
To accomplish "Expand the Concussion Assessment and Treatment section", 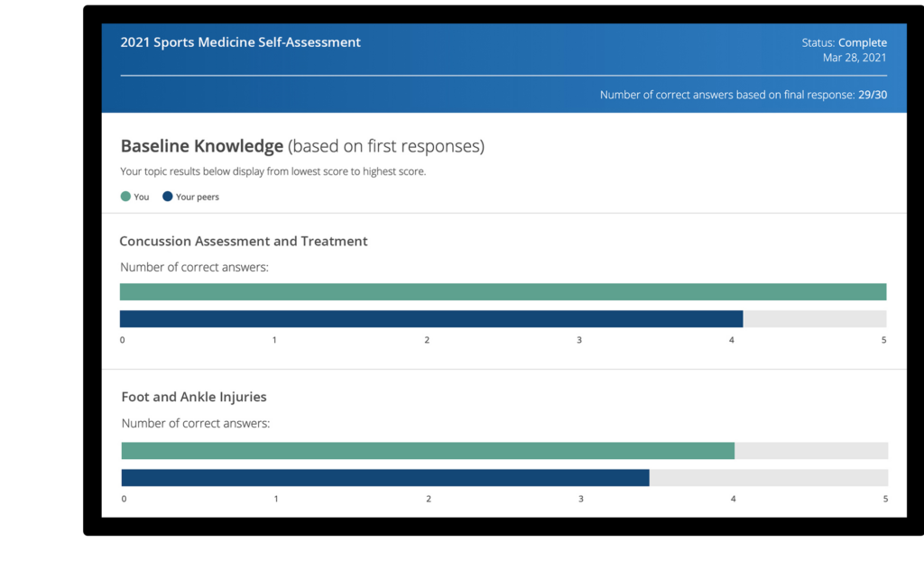I will [x=243, y=241].
